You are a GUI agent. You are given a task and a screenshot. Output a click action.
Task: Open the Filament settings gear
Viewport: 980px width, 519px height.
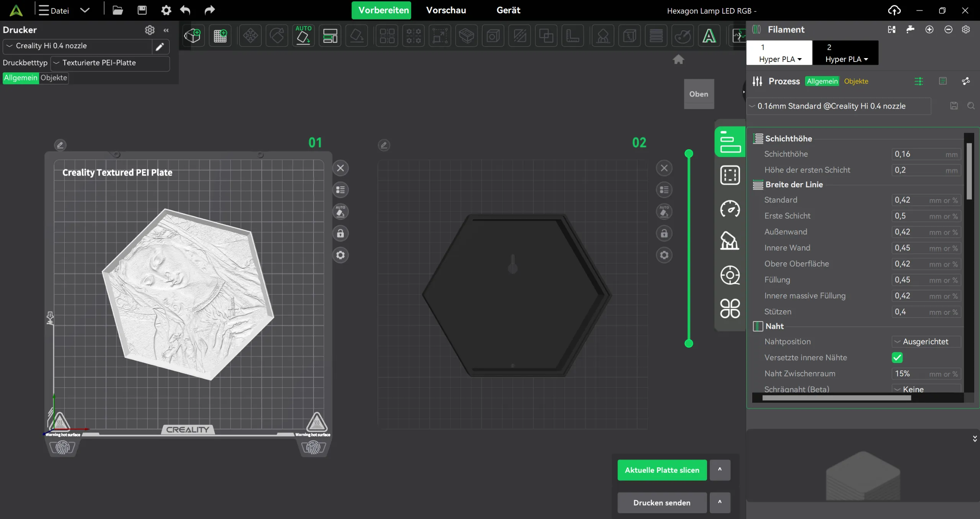pyautogui.click(x=966, y=29)
